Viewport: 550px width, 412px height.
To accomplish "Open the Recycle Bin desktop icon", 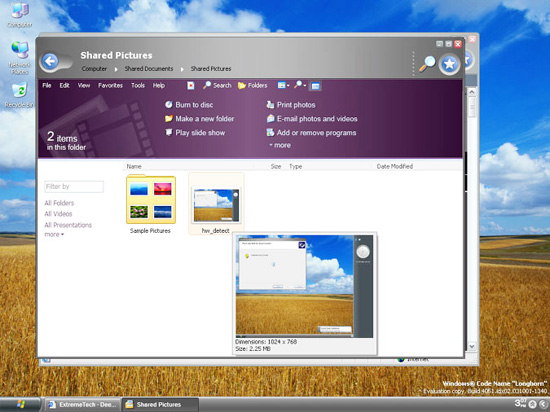I will click(19, 95).
